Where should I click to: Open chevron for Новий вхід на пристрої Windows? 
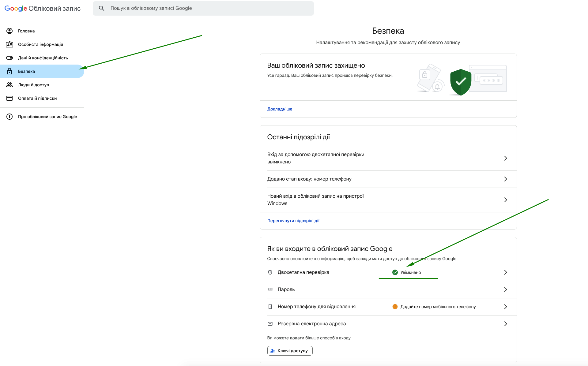pyautogui.click(x=506, y=200)
